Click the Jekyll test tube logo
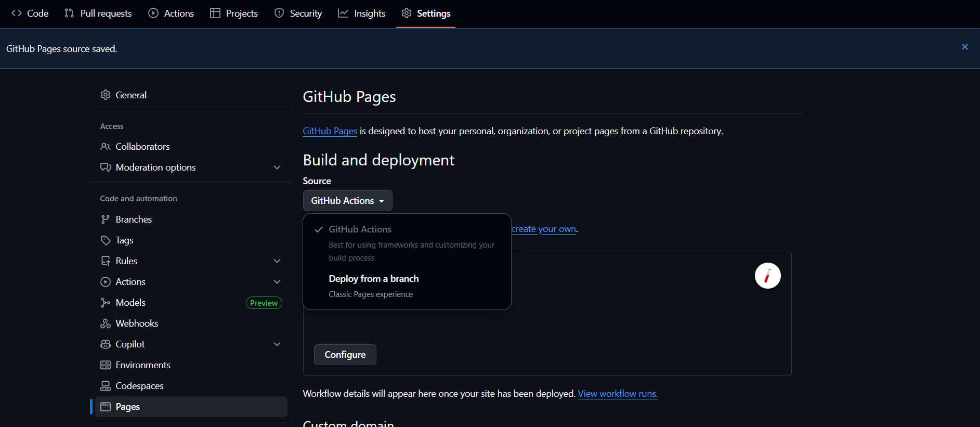This screenshot has height=427, width=980. tap(767, 276)
